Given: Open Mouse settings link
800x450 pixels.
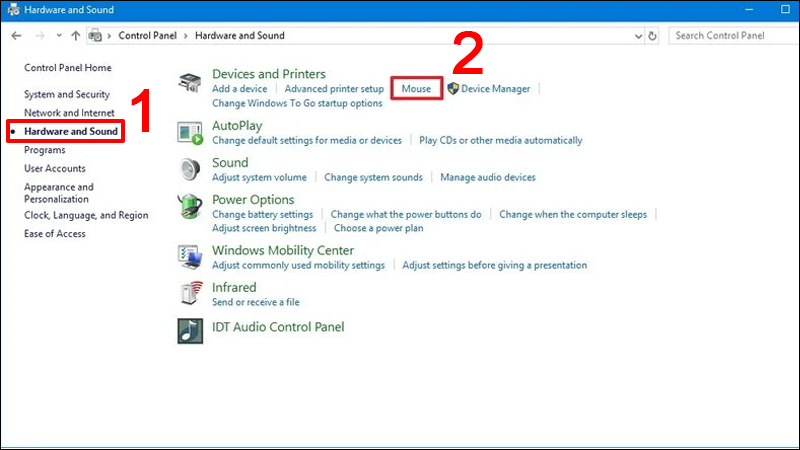Looking at the screenshot, I should tap(416, 89).
